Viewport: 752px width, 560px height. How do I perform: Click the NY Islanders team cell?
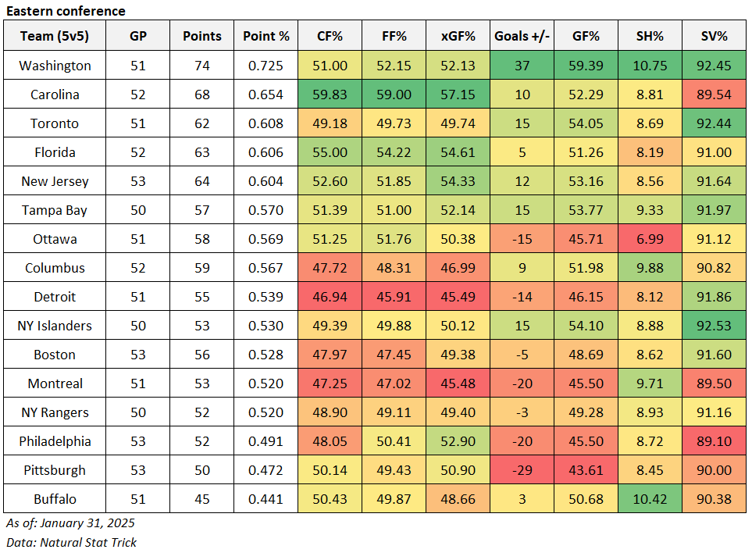55,326
